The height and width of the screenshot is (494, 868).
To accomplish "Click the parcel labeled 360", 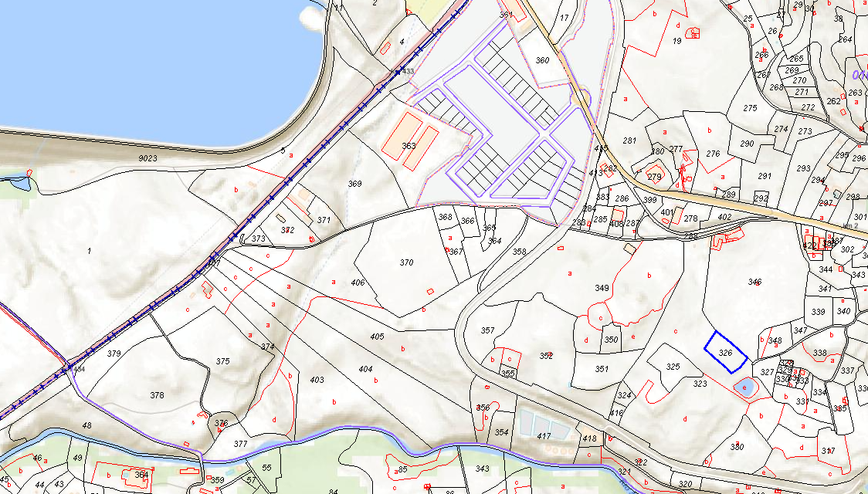I will 542,59.
